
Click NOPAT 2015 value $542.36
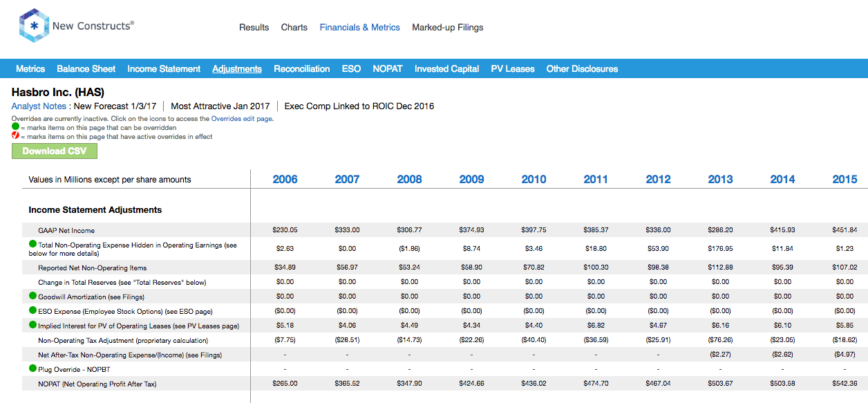[845, 384]
